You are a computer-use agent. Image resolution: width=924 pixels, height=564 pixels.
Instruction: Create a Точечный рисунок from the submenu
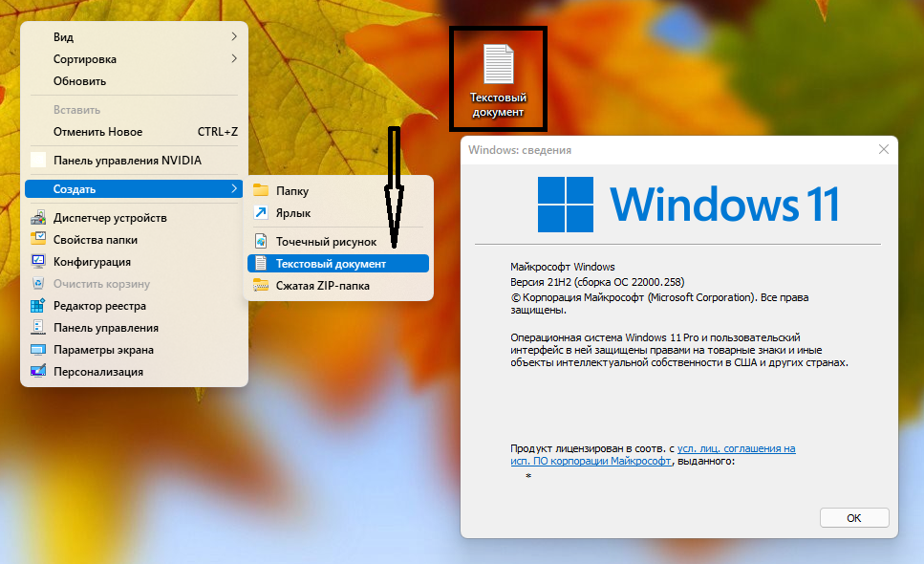[x=338, y=241]
